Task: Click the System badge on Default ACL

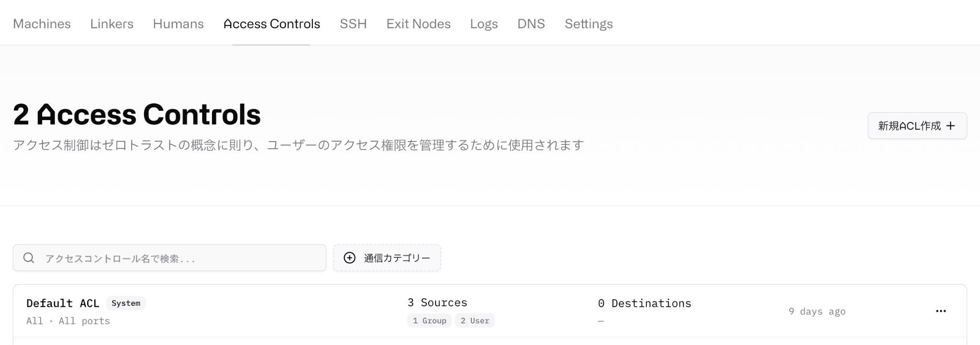Action: click(x=126, y=303)
